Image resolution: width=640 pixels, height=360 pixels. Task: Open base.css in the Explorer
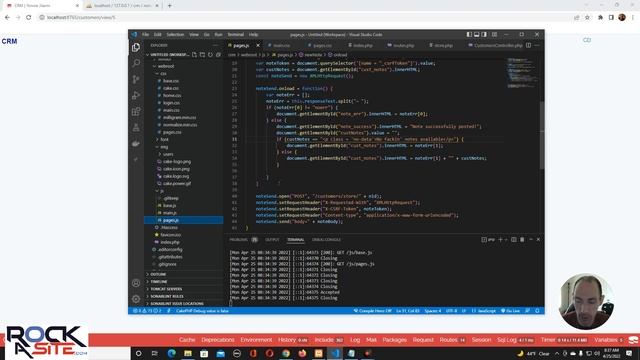click(171, 81)
